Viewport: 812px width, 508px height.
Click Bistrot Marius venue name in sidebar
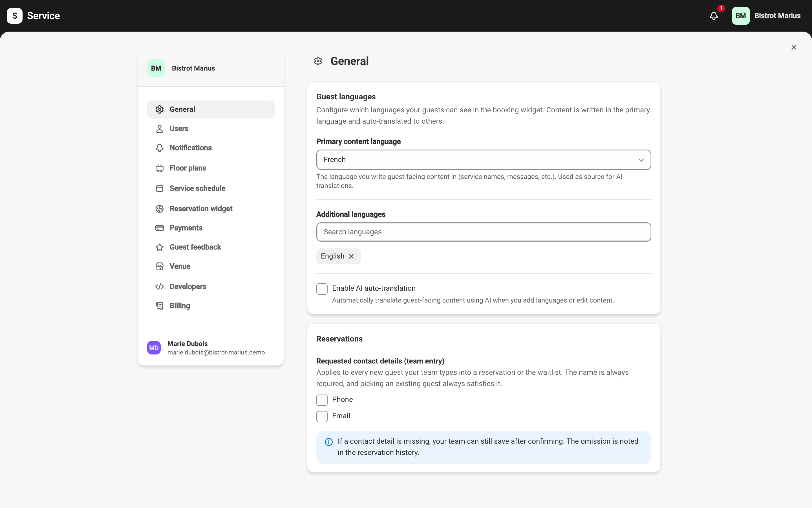click(193, 69)
